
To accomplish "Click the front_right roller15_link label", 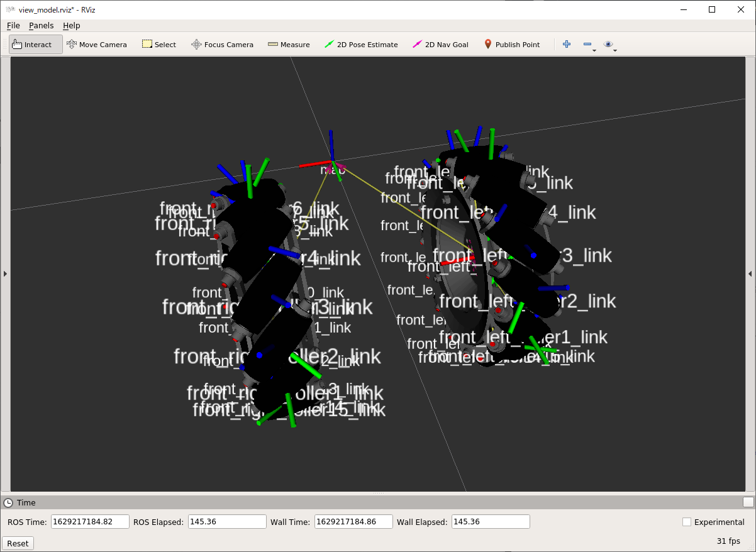I will pos(289,410).
